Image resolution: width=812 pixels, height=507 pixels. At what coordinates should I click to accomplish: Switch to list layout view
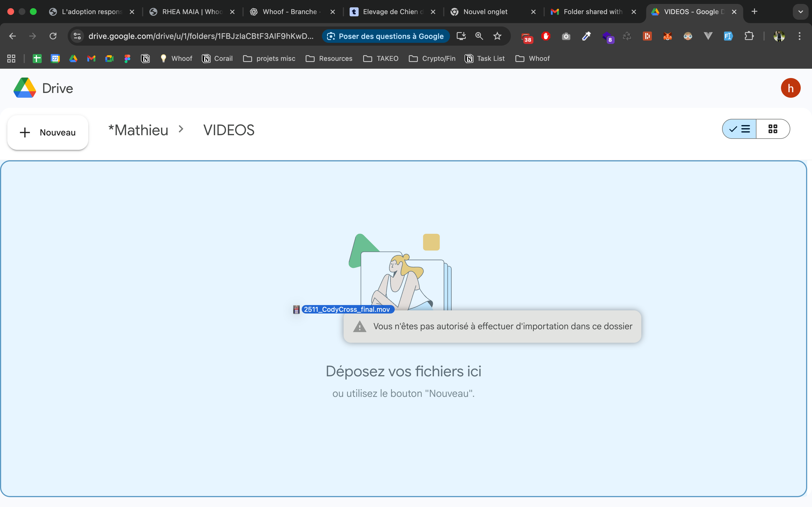pyautogui.click(x=740, y=129)
